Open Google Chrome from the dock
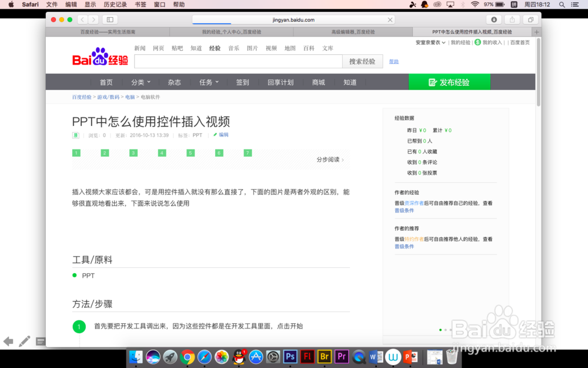The height and width of the screenshot is (368, 588). tap(187, 357)
